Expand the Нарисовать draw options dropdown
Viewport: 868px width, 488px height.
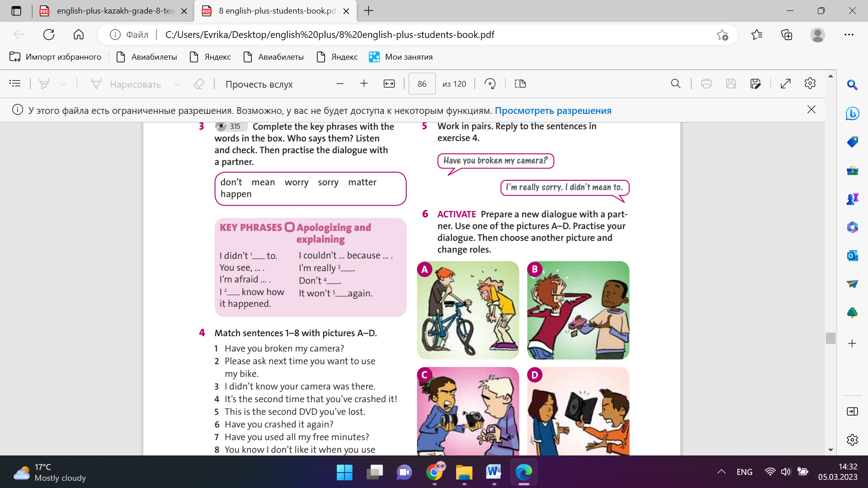[x=177, y=84]
